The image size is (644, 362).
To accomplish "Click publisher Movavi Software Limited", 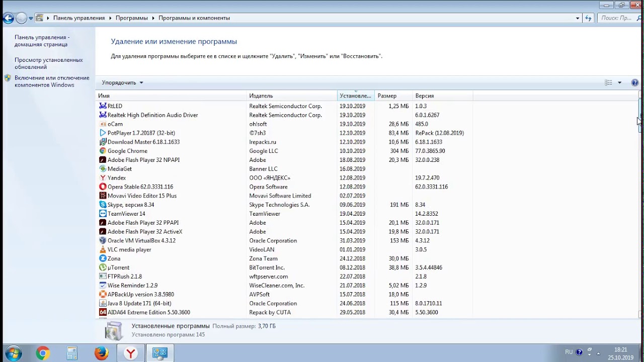I will [x=280, y=196].
